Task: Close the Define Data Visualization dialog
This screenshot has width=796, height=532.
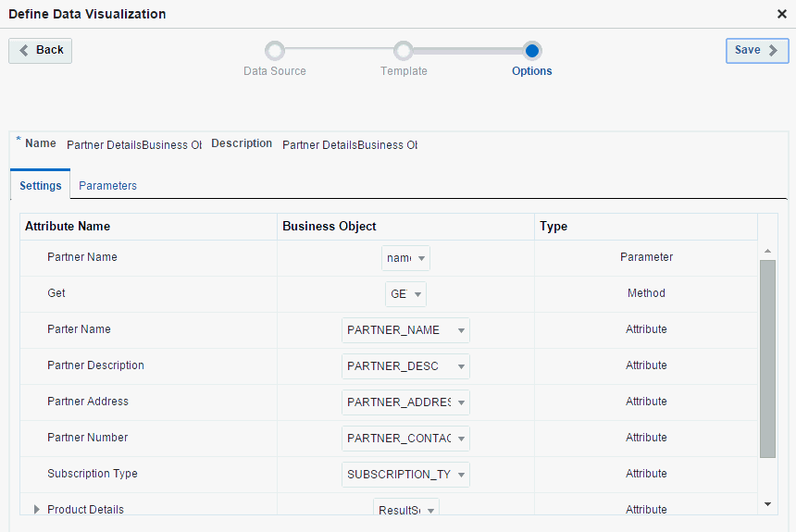Action: pyautogui.click(x=782, y=14)
